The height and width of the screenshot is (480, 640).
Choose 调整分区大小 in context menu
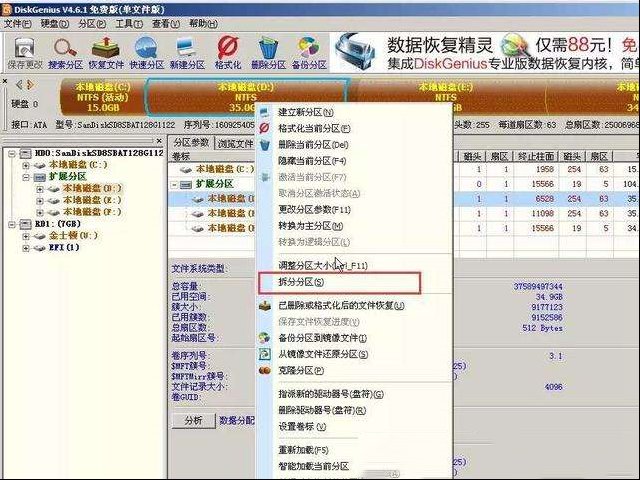(x=323, y=266)
